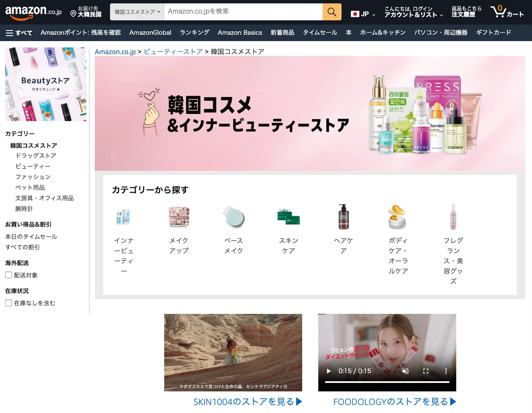The height and width of the screenshot is (413, 532).
Task: Click the Beautyストア sidebar banner
Action: click(46, 84)
